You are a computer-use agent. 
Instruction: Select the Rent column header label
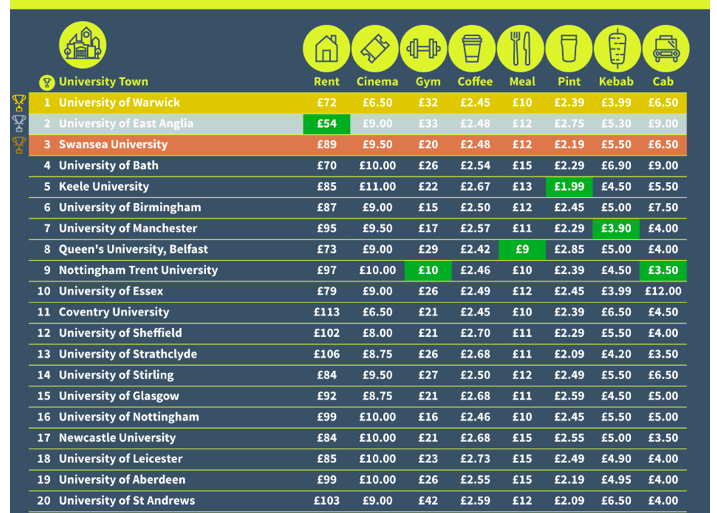(327, 82)
